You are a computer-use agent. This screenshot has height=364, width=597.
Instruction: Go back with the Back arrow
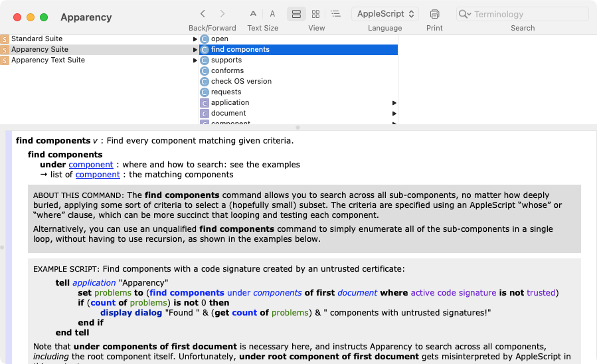pyautogui.click(x=203, y=14)
